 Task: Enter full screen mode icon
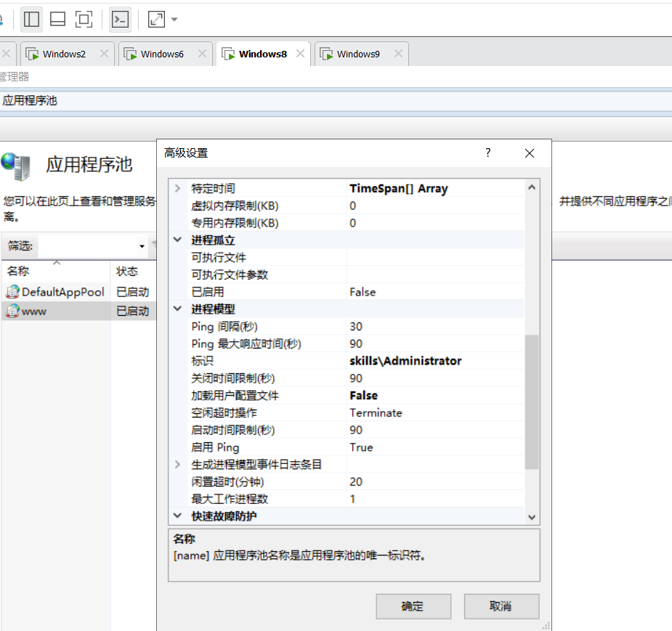[x=84, y=20]
